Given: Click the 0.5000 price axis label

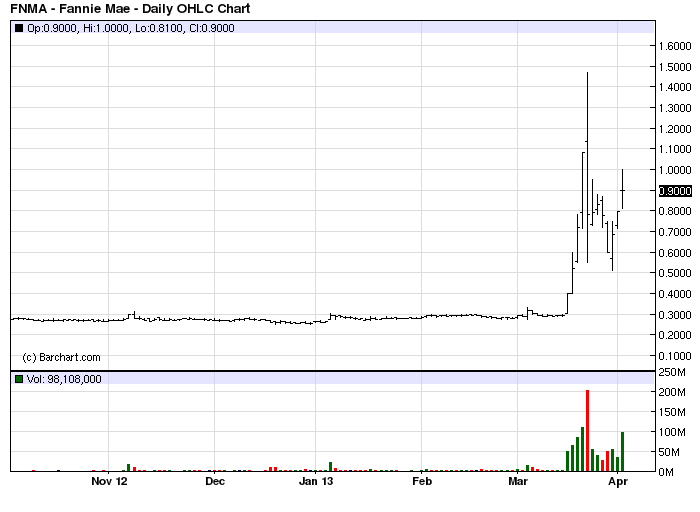Looking at the screenshot, I should (675, 273).
